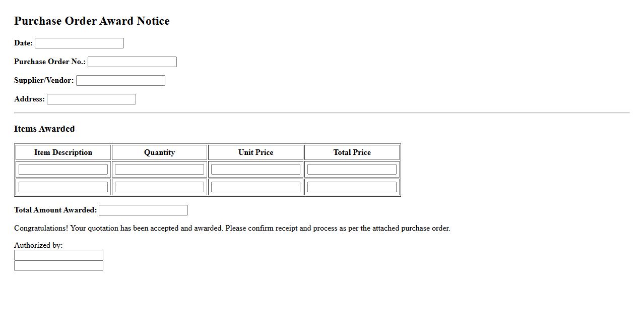Focus first row Unit Price input
644x328 pixels.
tap(255, 170)
